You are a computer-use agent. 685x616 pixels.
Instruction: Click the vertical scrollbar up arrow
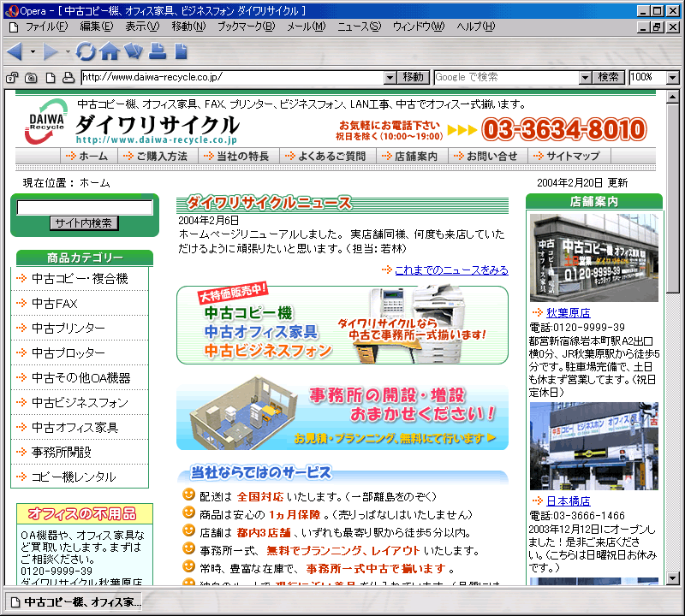[673, 97]
